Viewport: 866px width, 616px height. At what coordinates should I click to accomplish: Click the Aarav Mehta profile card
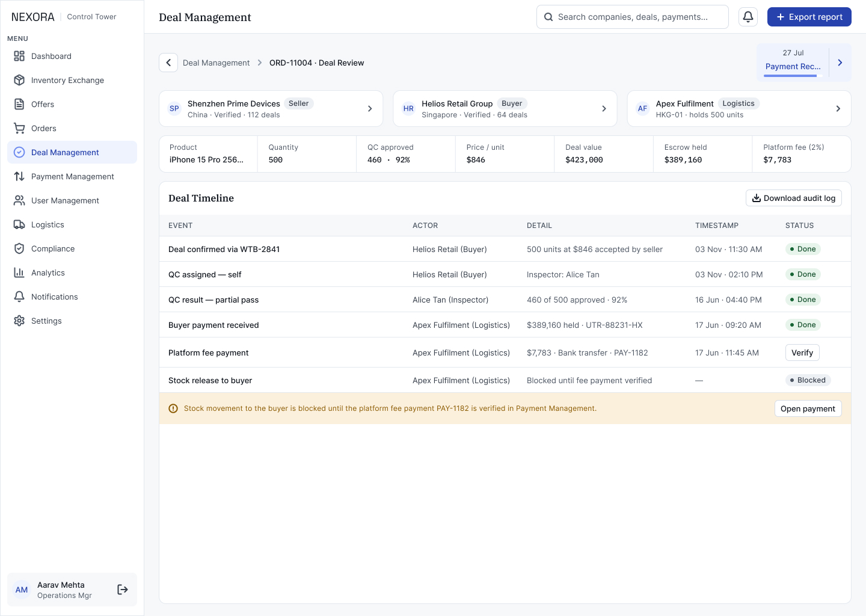(72, 590)
